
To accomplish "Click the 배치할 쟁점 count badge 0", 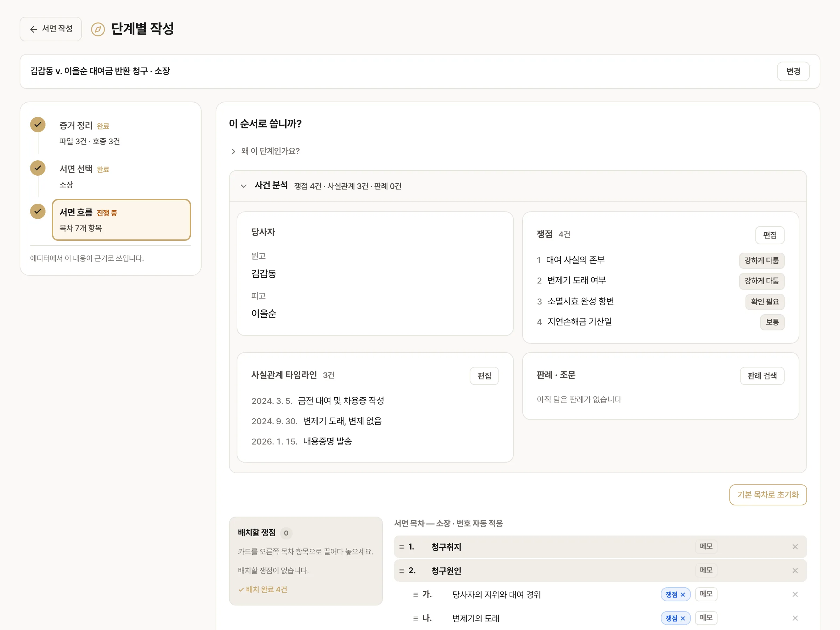I will coord(286,533).
